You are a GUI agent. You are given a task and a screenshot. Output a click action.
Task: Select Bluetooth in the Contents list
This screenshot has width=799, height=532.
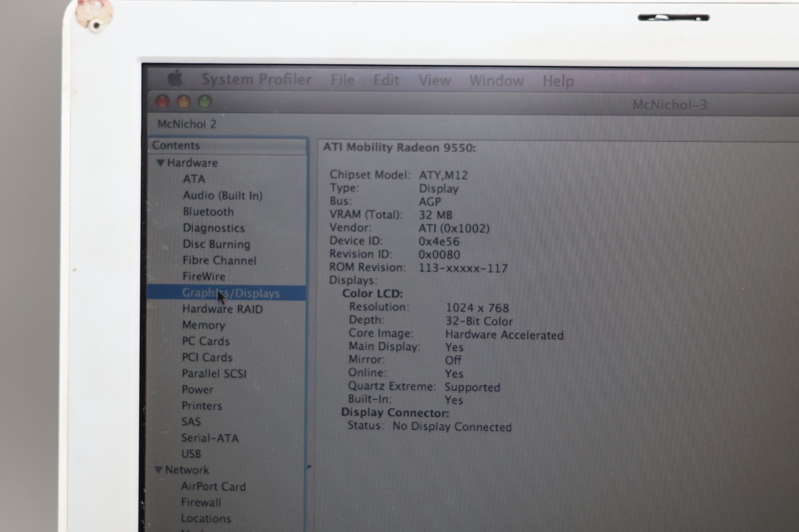(x=208, y=212)
